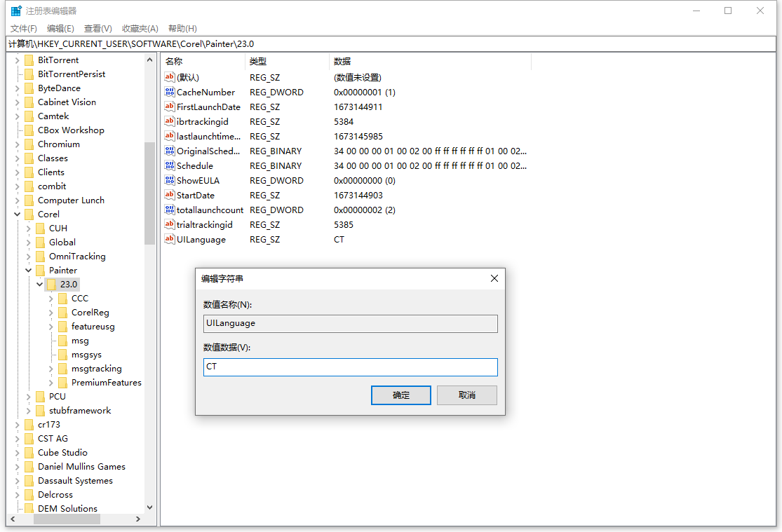Image resolution: width=782 pixels, height=532 pixels.
Task: Expand the OmniTracking key
Action: click(x=29, y=257)
